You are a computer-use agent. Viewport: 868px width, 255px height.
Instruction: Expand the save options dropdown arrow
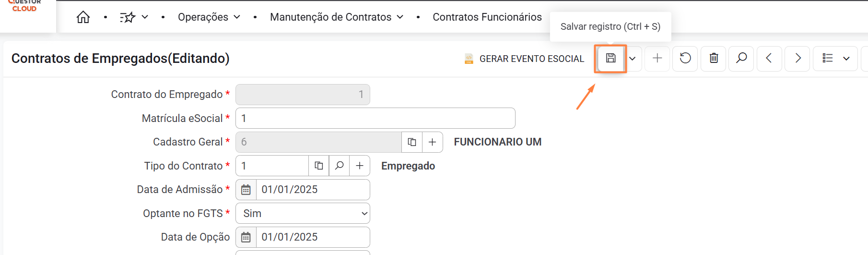(633, 59)
